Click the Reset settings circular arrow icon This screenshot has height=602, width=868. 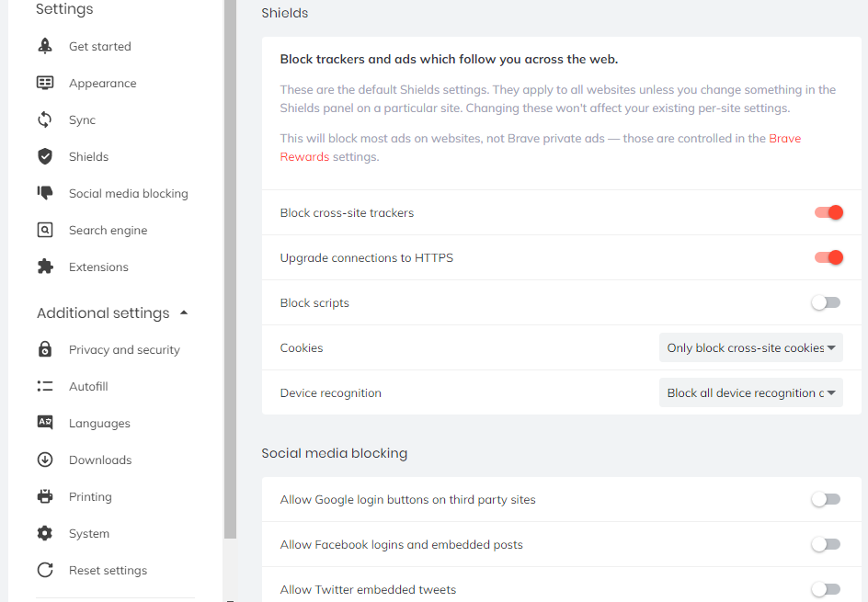[x=45, y=570]
